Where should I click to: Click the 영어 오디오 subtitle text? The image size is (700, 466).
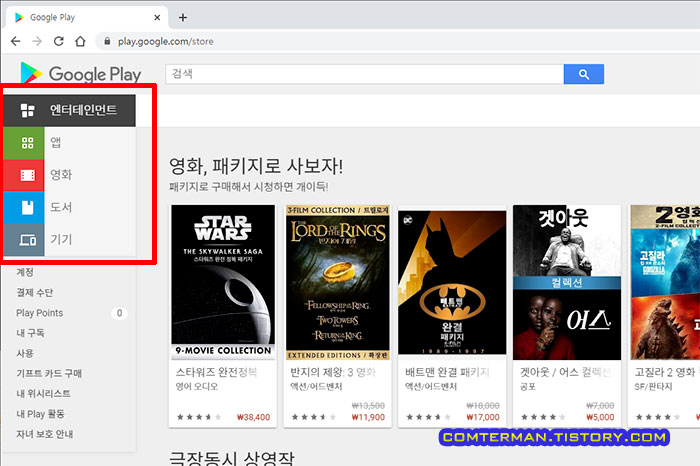pos(197,387)
